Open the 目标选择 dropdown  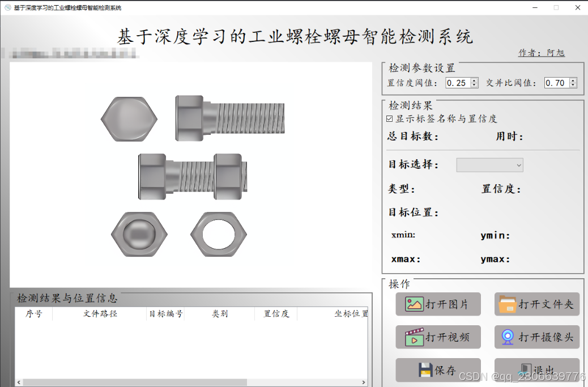(489, 165)
